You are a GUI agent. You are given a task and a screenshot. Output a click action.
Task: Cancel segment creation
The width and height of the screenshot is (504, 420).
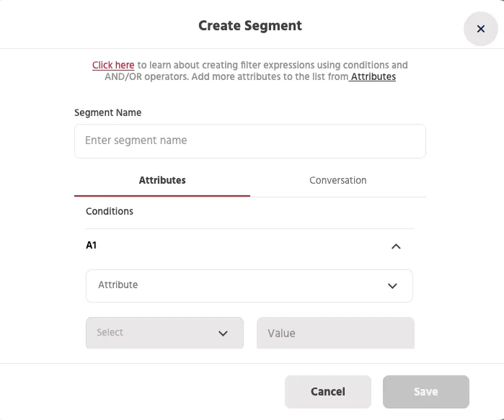click(328, 392)
